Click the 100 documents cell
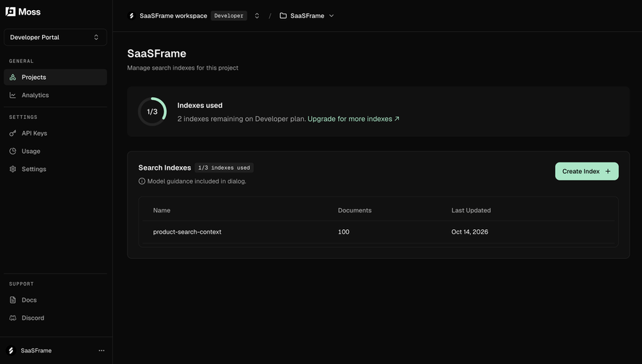 [x=344, y=232]
